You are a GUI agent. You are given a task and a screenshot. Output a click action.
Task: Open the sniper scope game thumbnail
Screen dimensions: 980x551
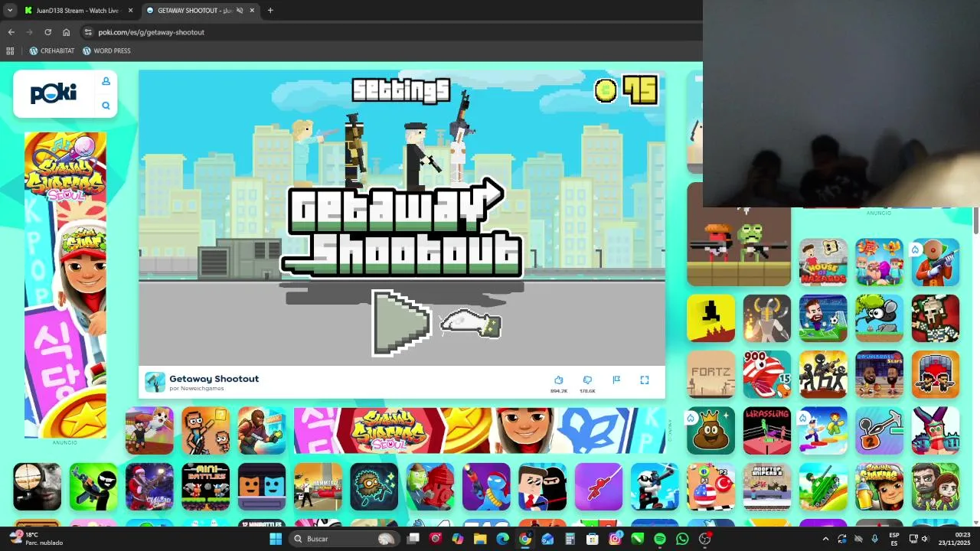pos(37,486)
